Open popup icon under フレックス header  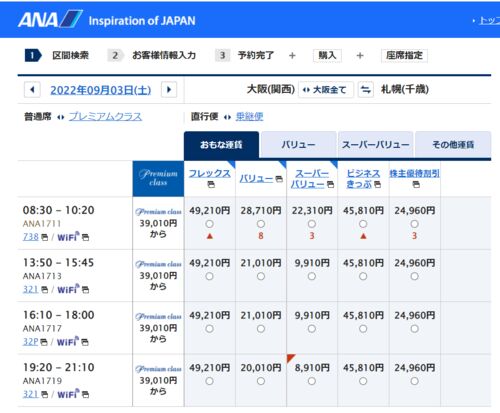click(x=211, y=184)
